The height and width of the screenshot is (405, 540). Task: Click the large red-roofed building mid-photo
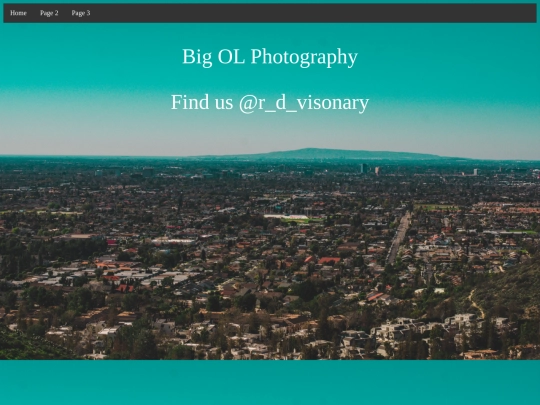coord(329,260)
